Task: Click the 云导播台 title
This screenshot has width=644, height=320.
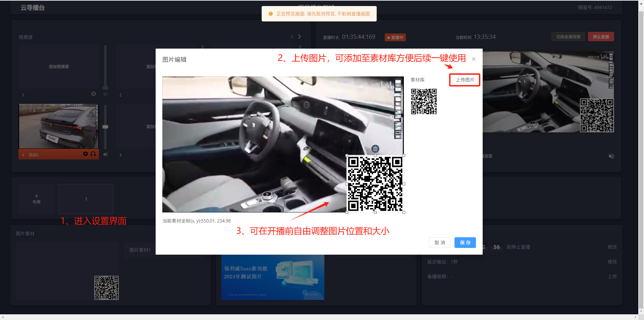Action: click(33, 8)
